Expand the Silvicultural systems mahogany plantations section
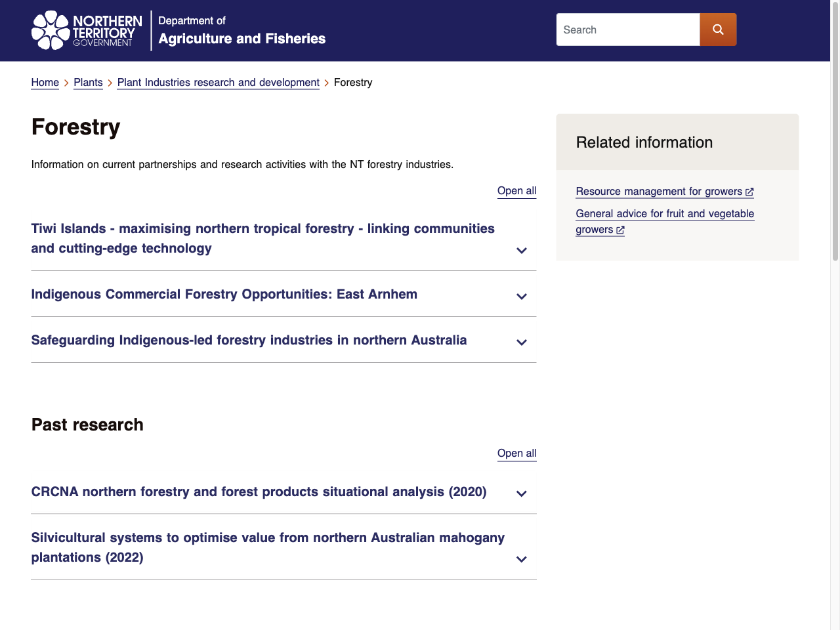 (x=522, y=559)
